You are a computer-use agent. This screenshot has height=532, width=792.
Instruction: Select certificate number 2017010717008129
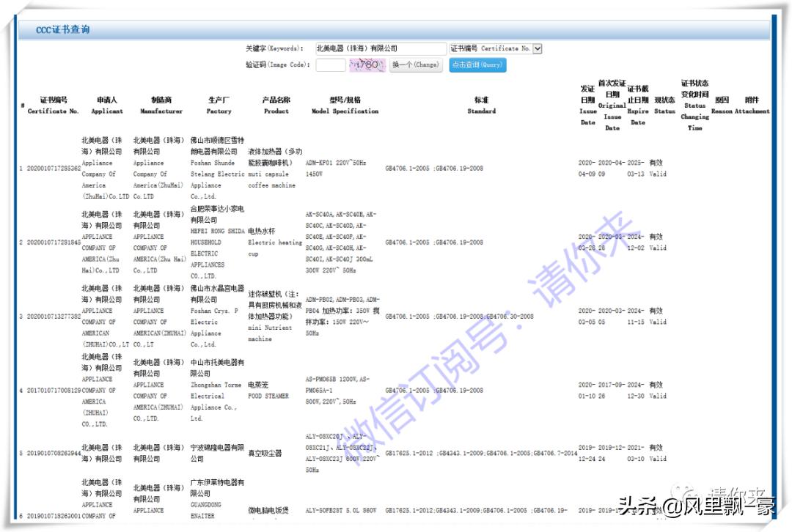point(54,390)
